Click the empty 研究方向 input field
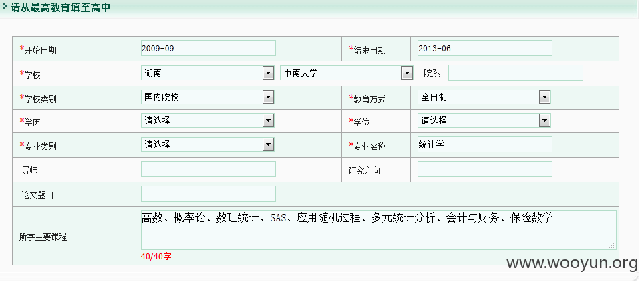The image size is (644, 282). 484,169
